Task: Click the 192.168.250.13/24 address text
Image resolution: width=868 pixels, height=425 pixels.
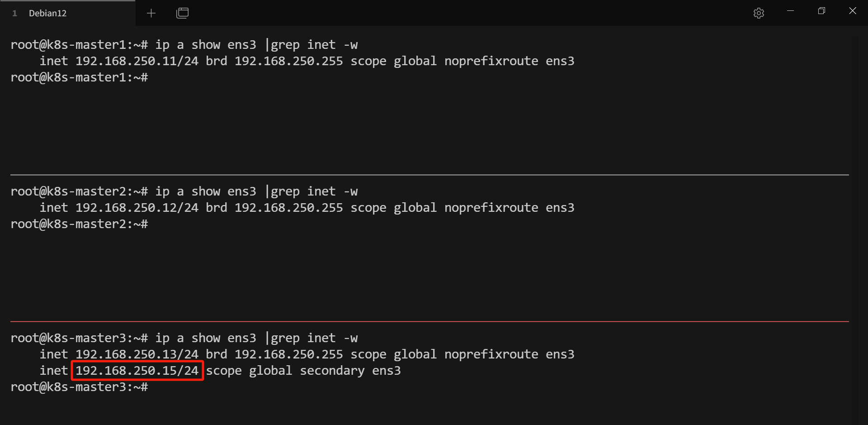Action: coord(137,354)
